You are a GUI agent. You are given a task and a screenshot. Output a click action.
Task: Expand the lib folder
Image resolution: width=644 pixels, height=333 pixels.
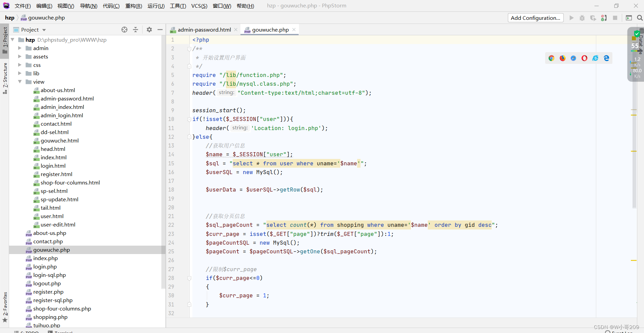tap(20, 73)
